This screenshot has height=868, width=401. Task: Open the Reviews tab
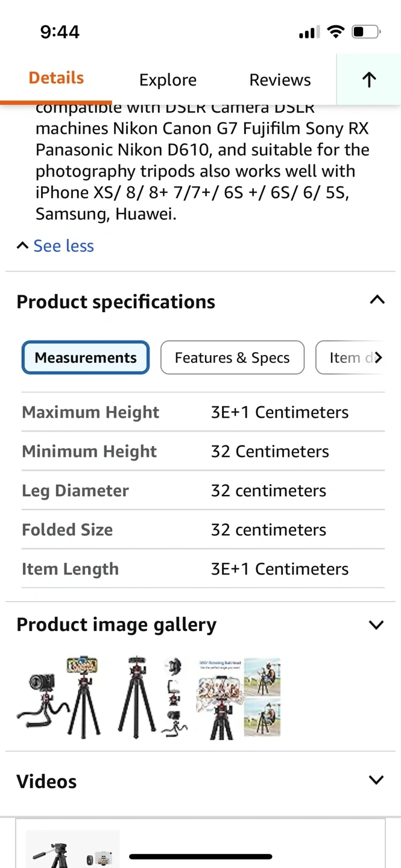[x=280, y=80]
